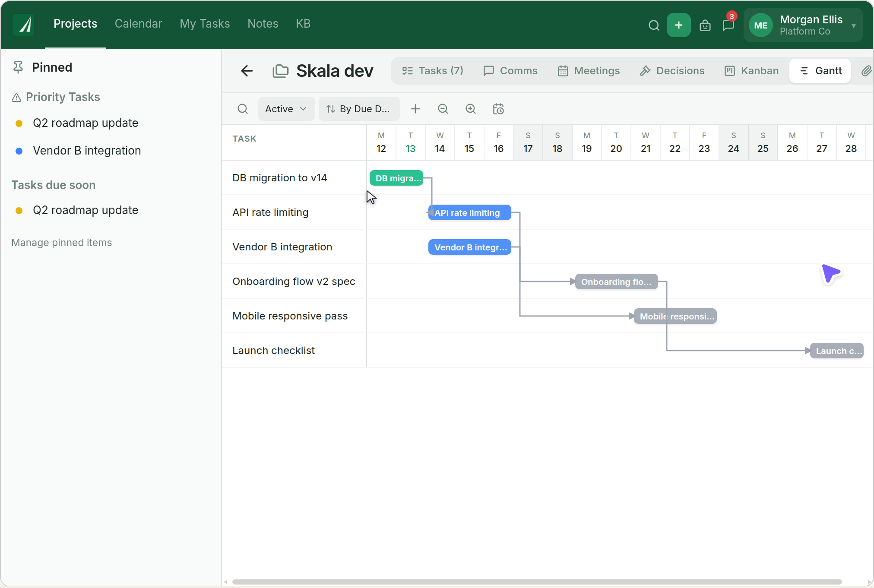
Task: Open the Active filter dropdown
Action: tap(286, 109)
